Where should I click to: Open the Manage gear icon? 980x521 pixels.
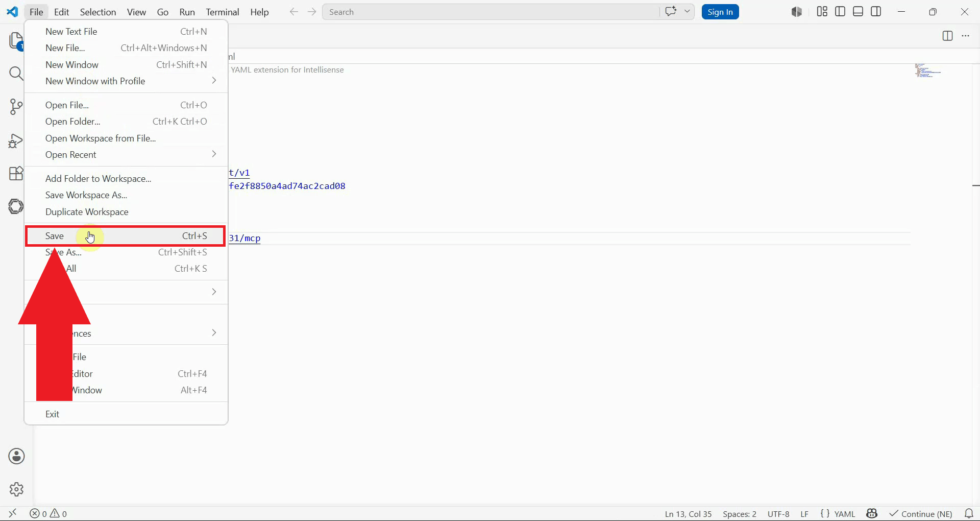(16, 489)
